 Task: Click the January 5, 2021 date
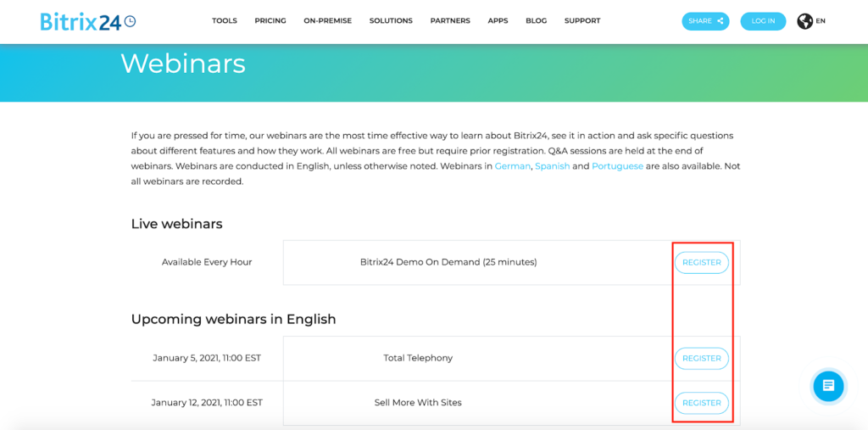207,358
